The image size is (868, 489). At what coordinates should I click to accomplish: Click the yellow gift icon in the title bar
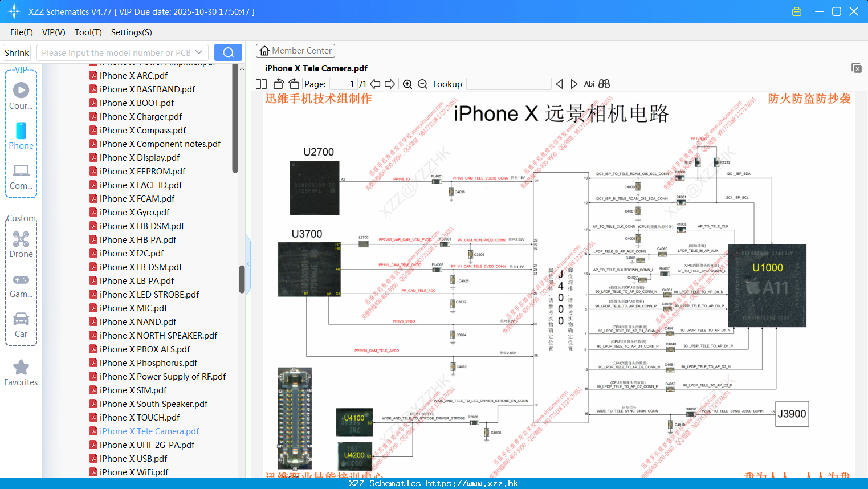797,11
